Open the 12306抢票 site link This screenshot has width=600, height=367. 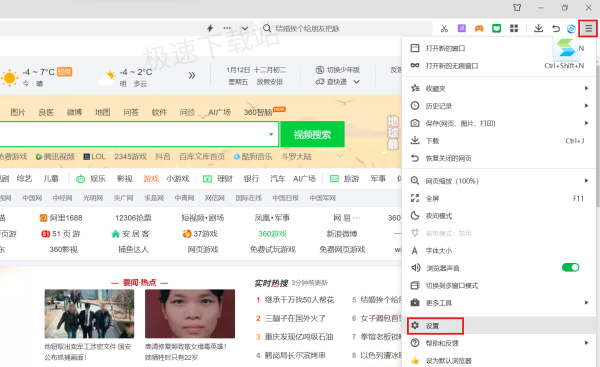click(x=133, y=218)
